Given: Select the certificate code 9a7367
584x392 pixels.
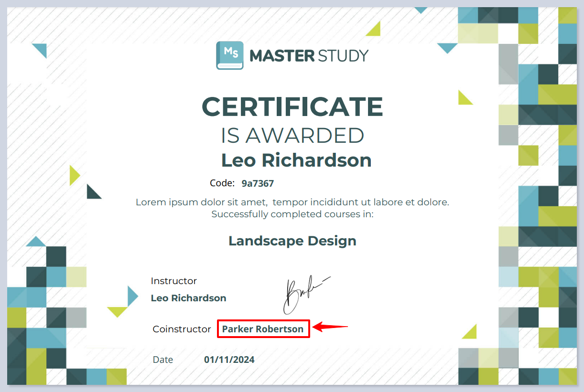Looking at the screenshot, I should [x=258, y=183].
